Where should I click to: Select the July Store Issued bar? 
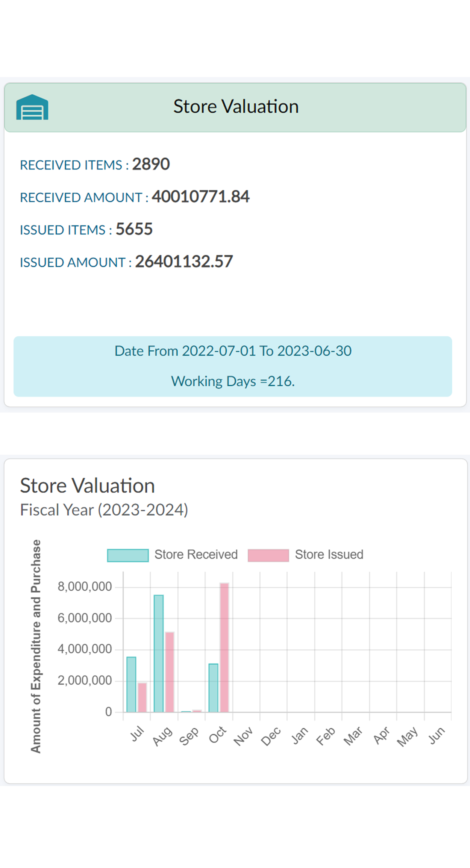(142, 697)
